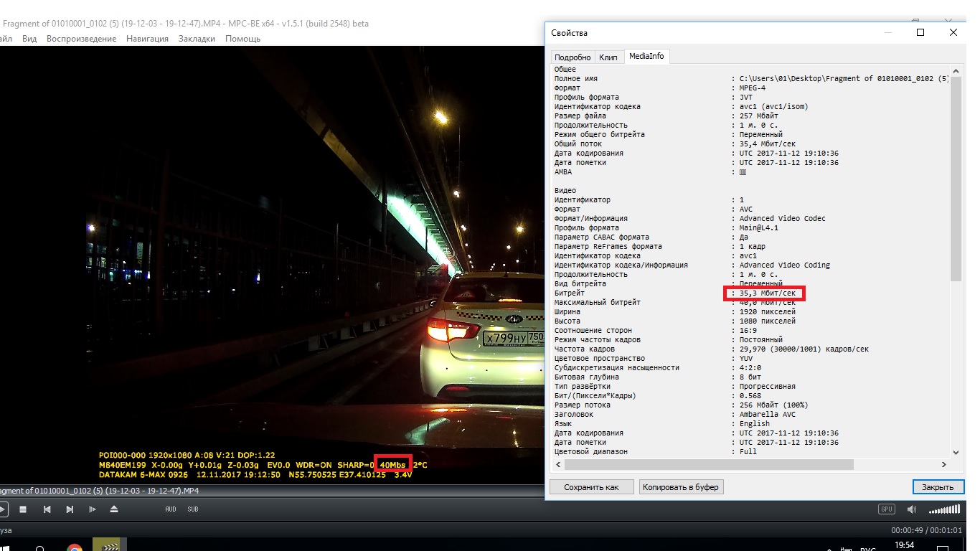
Task: Skip to the next file in playlist
Action: [70, 509]
